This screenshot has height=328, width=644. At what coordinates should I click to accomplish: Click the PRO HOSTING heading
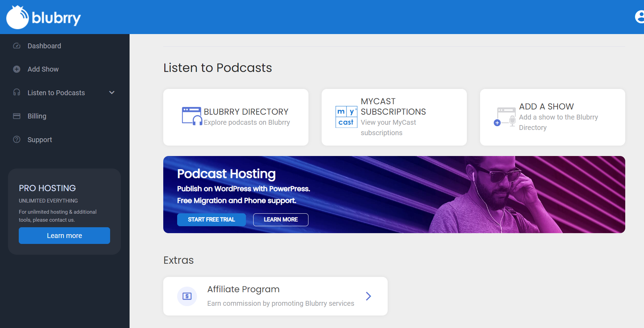coord(47,188)
